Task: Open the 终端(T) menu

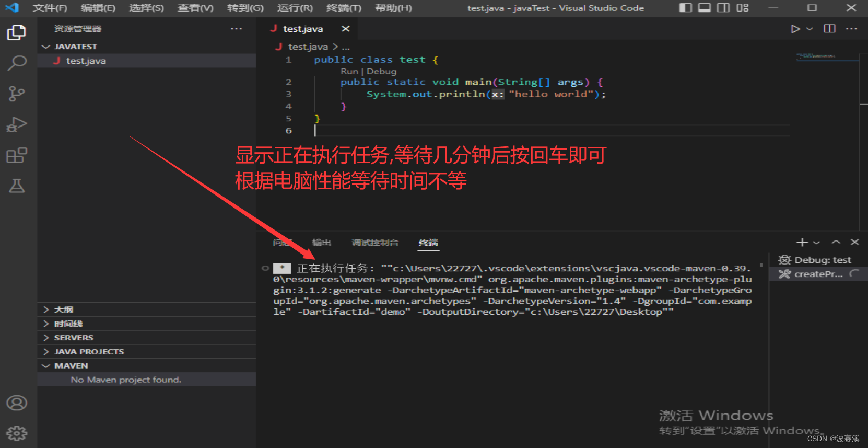Action: pos(344,8)
